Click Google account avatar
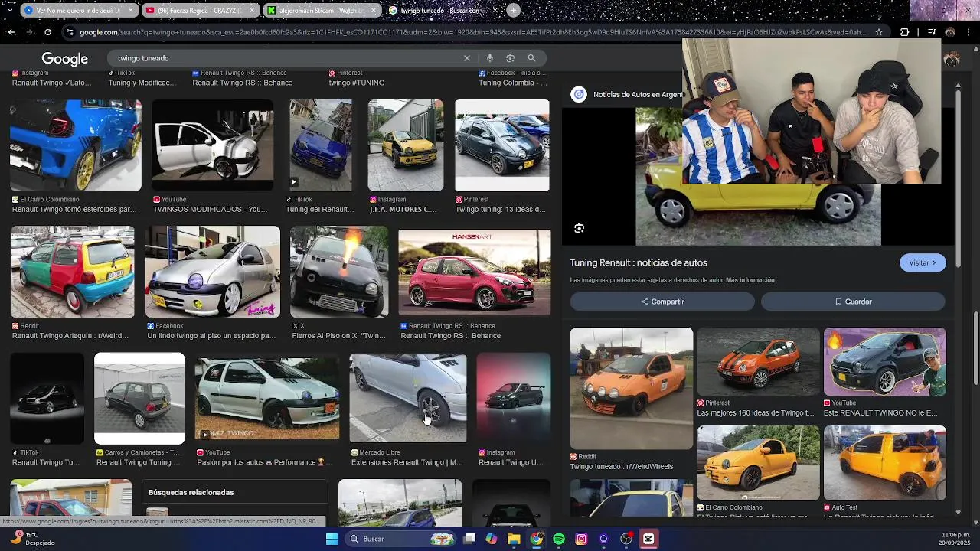The image size is (980, 551). (951, 59)
